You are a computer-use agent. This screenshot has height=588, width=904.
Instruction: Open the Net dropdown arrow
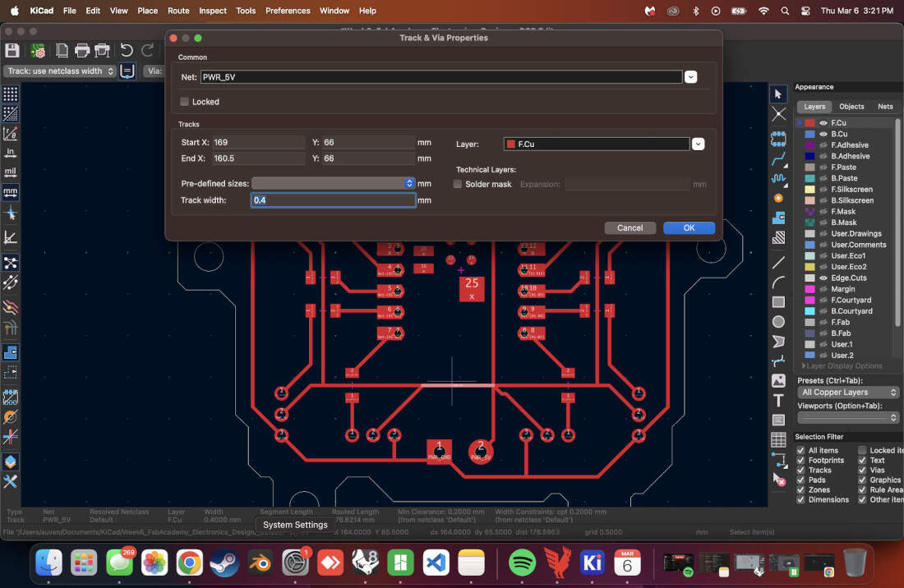(x=690, y=77)
